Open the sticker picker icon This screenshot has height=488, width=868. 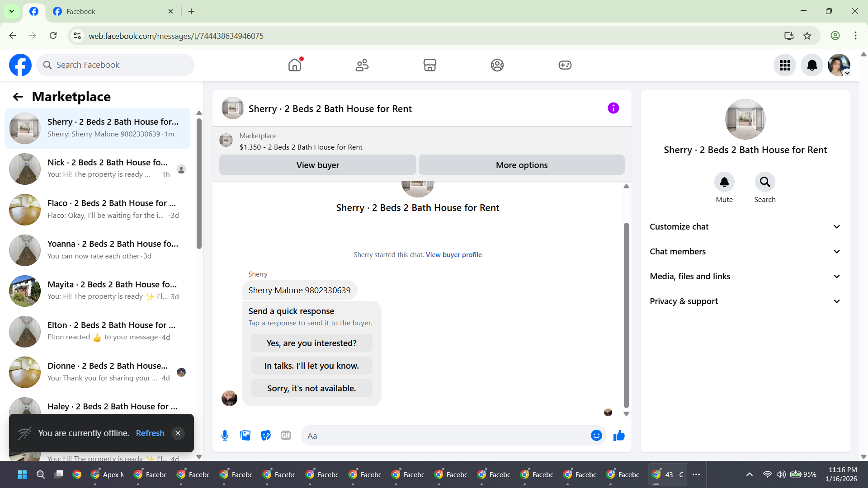[266, 436]
